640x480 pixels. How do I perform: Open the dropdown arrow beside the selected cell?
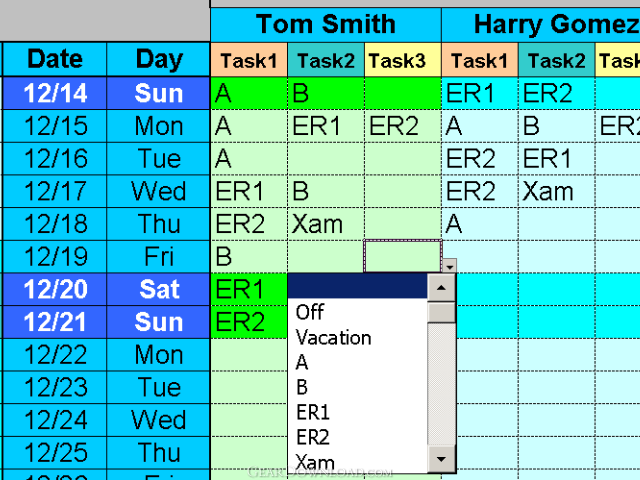tap(449, 266)
